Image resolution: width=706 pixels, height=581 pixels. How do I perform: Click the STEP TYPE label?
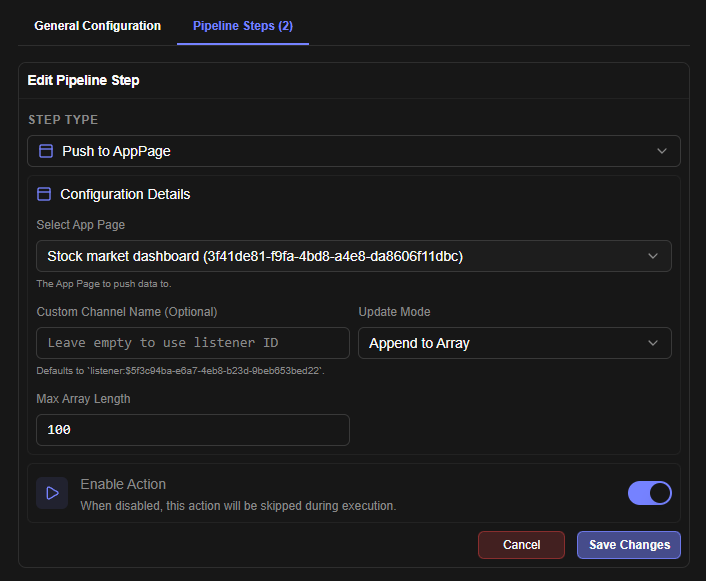pos(63,120)
